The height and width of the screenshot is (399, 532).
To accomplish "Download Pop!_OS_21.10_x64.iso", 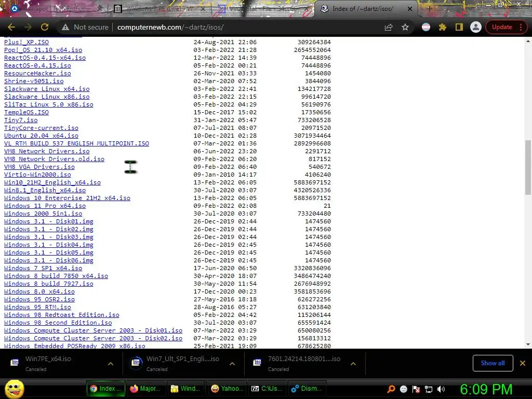I will 43,50.
